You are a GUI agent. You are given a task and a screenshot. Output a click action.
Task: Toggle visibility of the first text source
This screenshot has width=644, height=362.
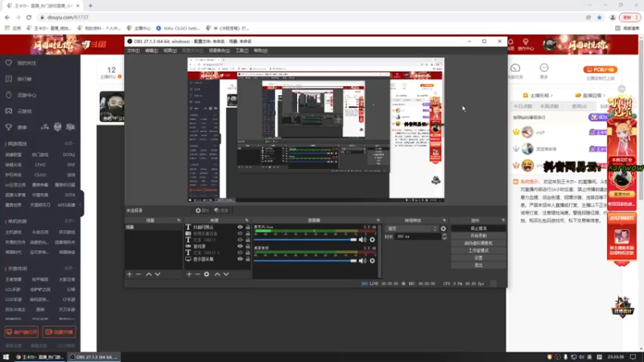(240, 227)
